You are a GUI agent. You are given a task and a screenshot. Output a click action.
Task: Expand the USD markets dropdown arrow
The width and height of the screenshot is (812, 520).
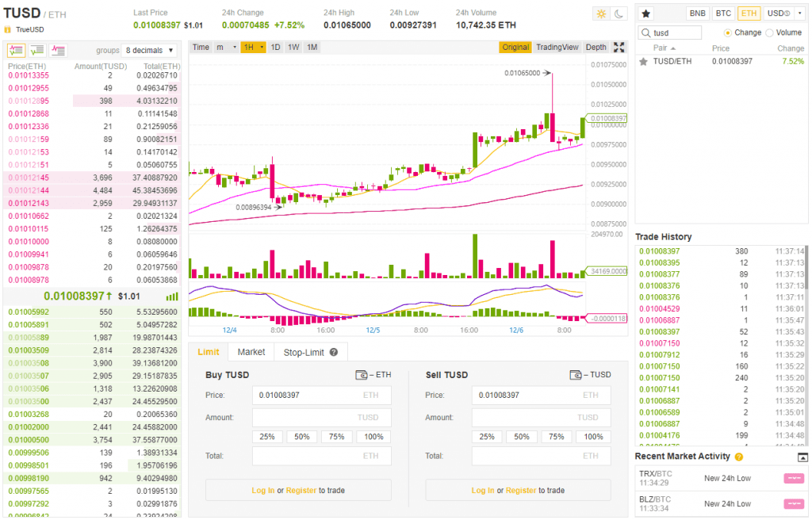point(799,13)
